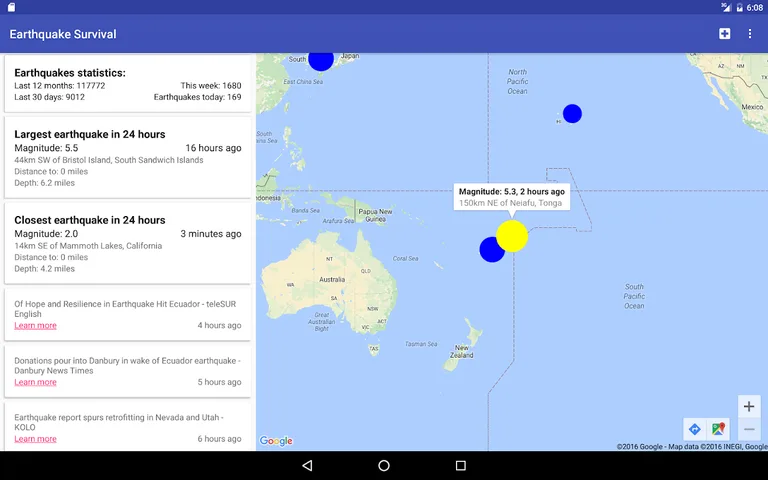This screenshot has height=480, width=768.
Task: Tap the New Zealand label on map
Action: click(462, 352)
